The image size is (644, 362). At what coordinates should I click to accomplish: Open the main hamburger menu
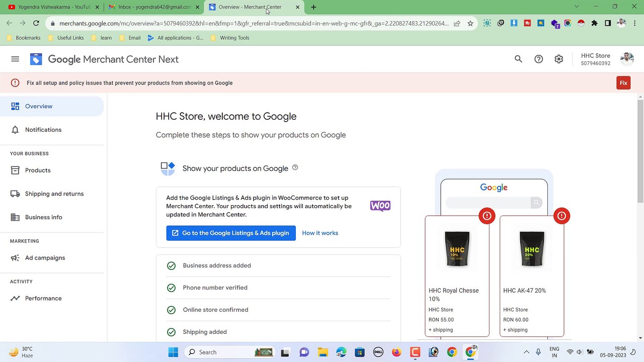tap(15, 59)
